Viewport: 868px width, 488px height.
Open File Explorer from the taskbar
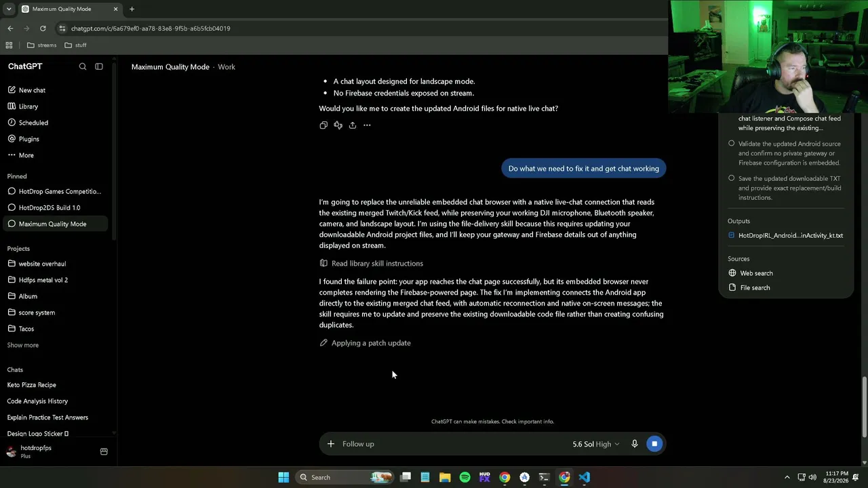click(445, 477)
